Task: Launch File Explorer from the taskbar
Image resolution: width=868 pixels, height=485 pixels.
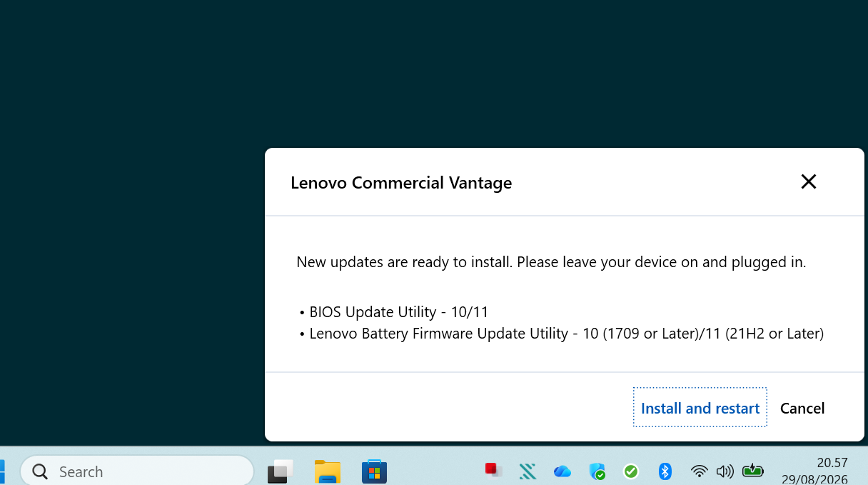Action: [328, 471]
